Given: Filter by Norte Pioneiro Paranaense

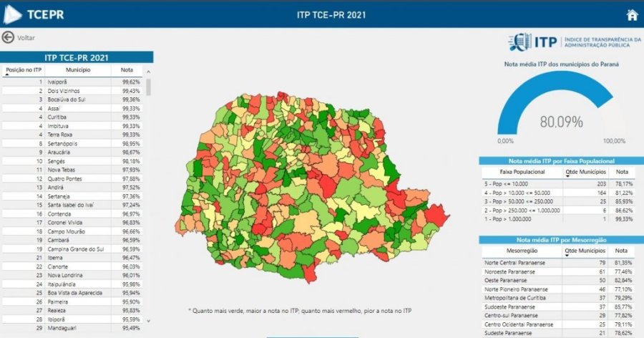Looking at the screenshot, I should [559, 289].
